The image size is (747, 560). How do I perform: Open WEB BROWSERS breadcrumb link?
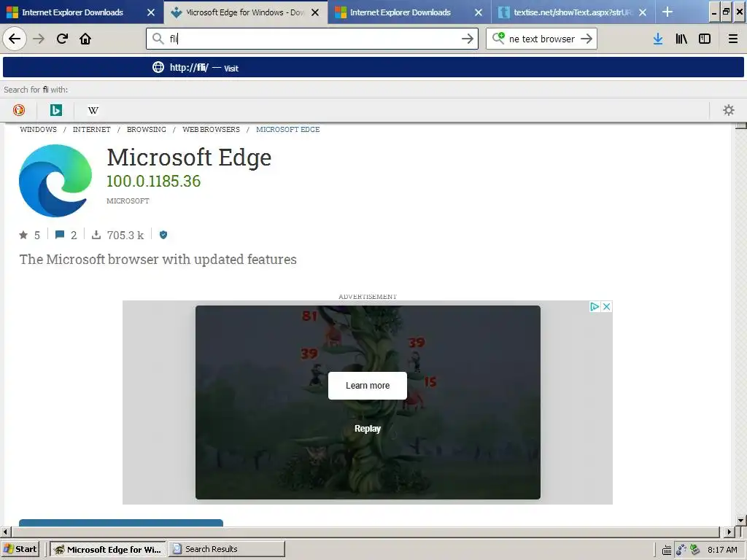click(211, 130)
